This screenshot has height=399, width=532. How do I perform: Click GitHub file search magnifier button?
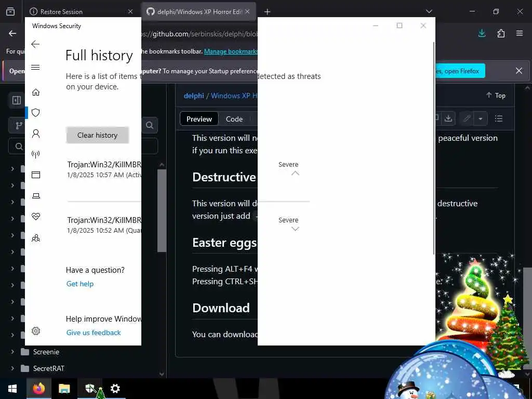pyautogui.click(x=150, y=125)
